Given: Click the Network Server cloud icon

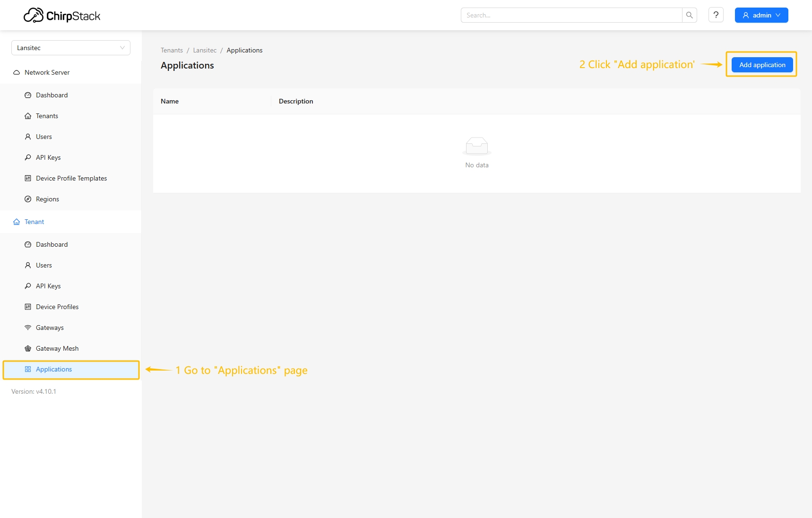Looking at the screenshot, I should point(17,72).
